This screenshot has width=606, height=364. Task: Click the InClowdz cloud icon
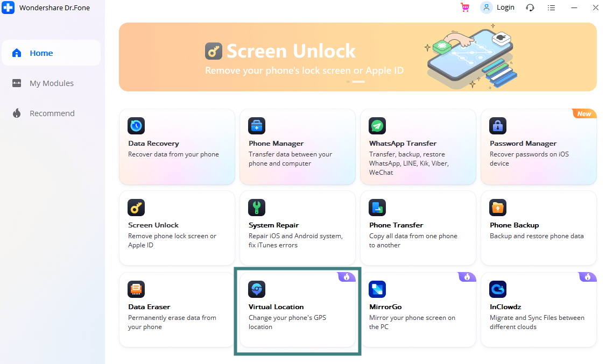click(x=498, y=289)
